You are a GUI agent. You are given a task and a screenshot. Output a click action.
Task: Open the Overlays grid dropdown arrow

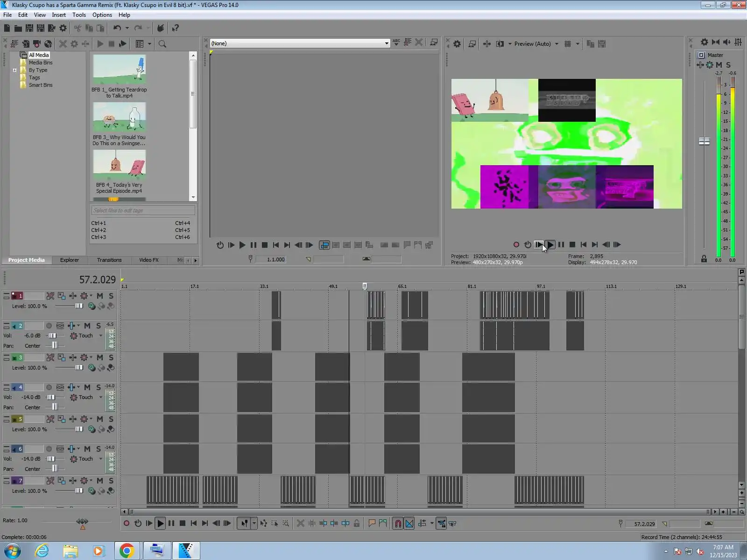coord(578,44)
